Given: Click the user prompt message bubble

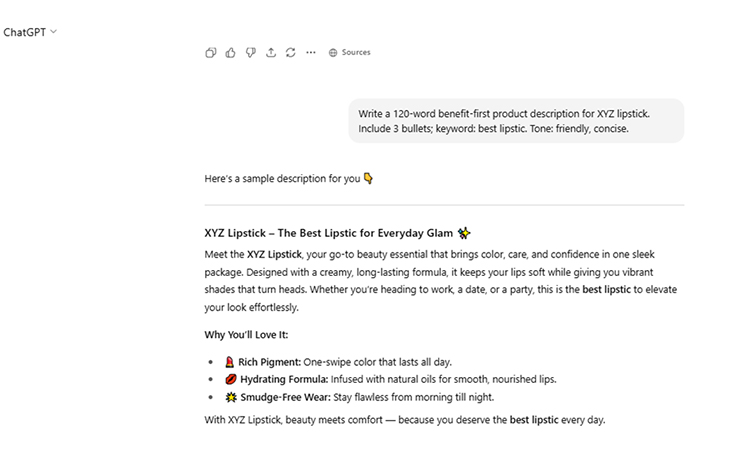Looking at the screenshot, I should coord(516,121).
